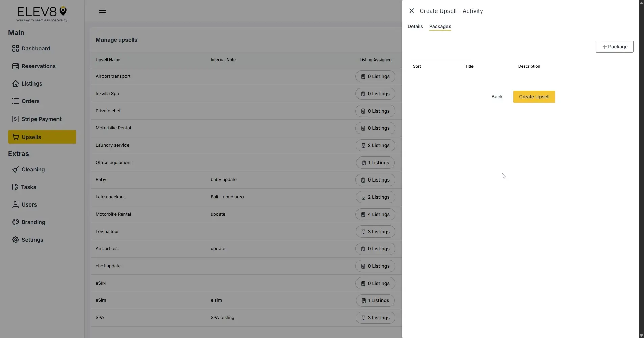644x338 pixels.
Task: Click the Users sidebar icon
Action: [x=16, y=204]
